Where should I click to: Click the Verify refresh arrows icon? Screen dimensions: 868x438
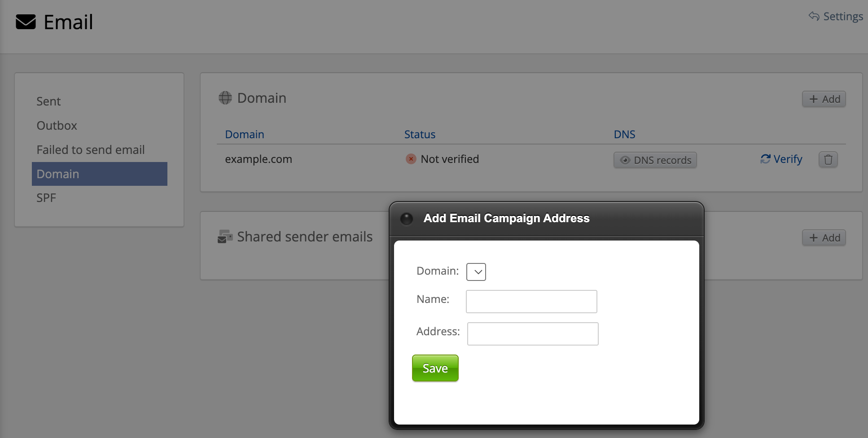(x=765, y=159)
